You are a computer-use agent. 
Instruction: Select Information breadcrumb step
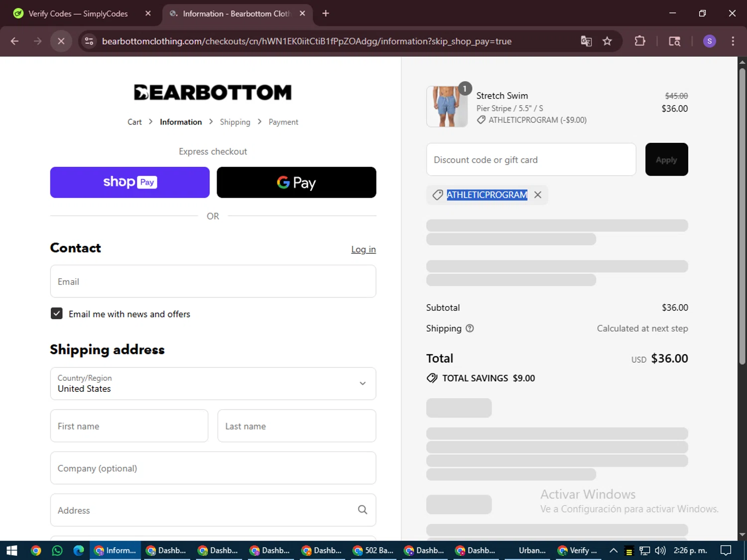[x=181, y=122]
